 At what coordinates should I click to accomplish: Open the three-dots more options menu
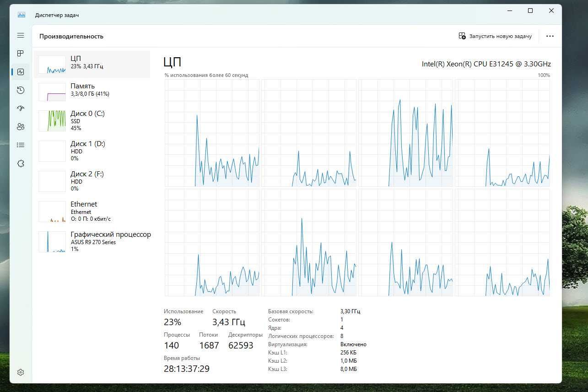pyautogui.click(x=550, y=36)
